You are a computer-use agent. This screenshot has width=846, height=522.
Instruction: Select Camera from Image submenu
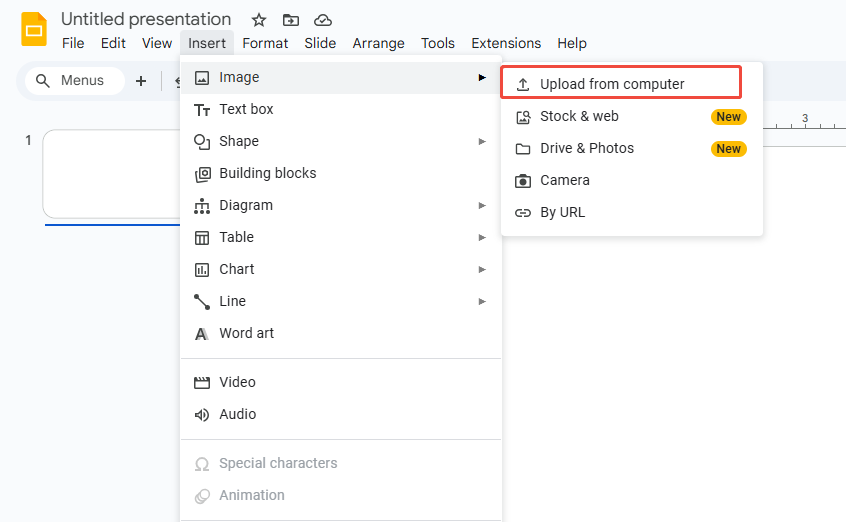[x=565, y=180]
